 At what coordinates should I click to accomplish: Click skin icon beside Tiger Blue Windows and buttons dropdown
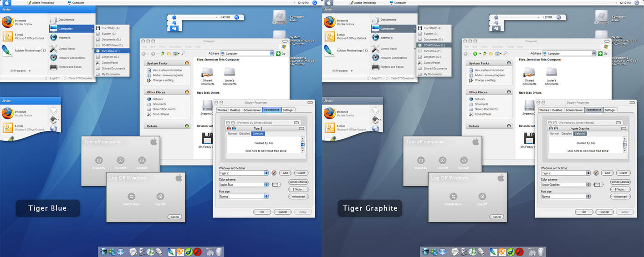tap(274, 173)
